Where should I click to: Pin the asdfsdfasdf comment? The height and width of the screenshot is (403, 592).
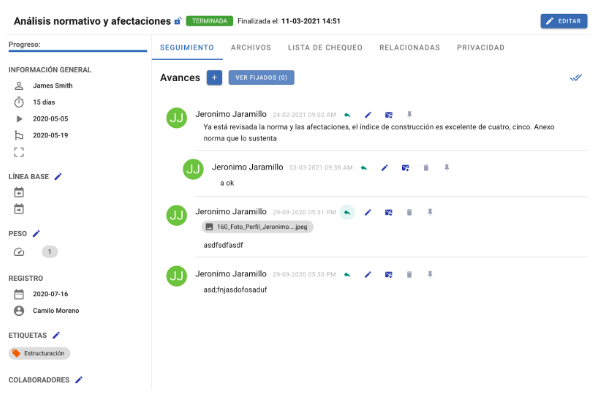coord(430,212)
